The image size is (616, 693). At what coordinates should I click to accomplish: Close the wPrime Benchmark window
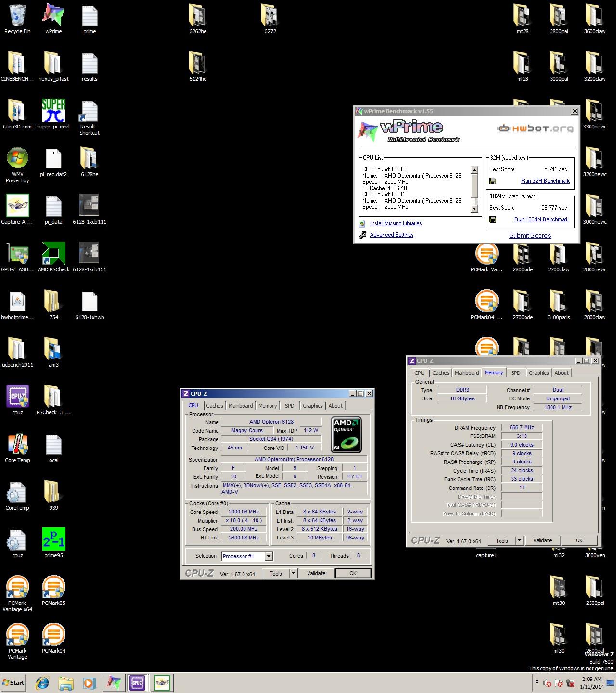(574, 111)
